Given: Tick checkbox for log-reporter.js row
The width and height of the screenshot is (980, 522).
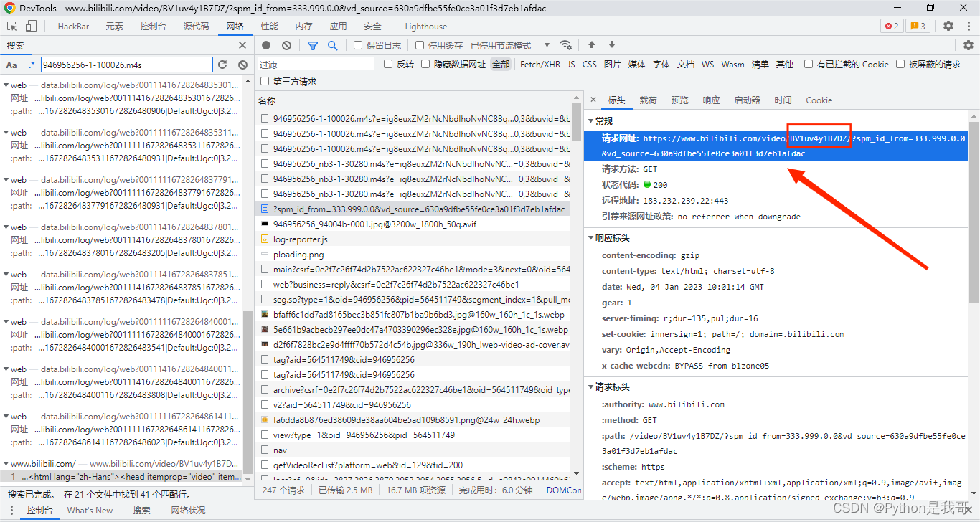Looking at the screenshot, I should [265, 239].
